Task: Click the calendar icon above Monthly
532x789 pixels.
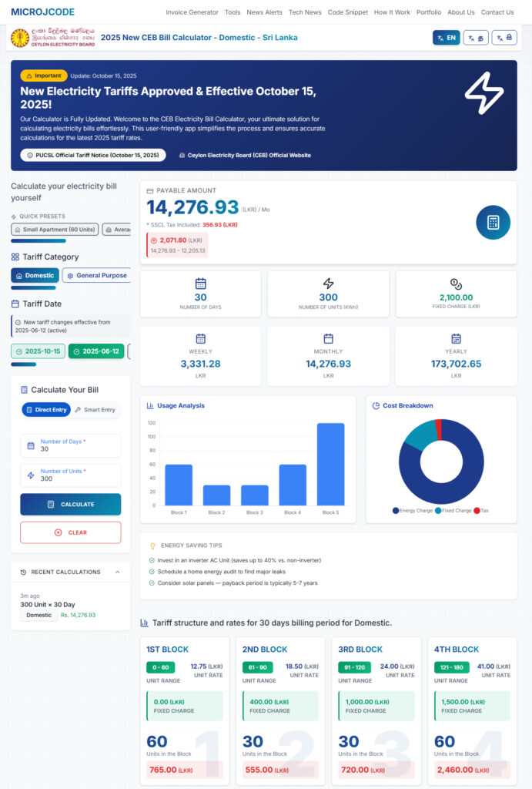Action: click(328, 338)
